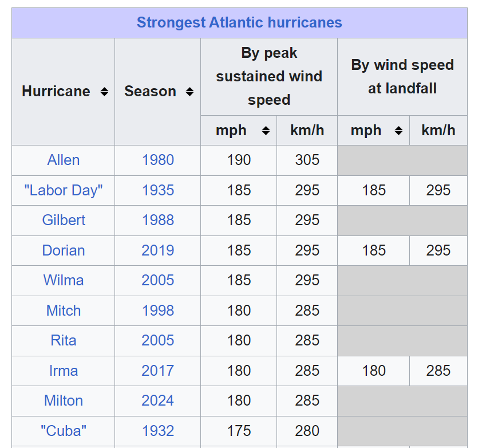490x448 pixels.
Task: Open the Wilma hurricane page
Action: click(64, 280)
